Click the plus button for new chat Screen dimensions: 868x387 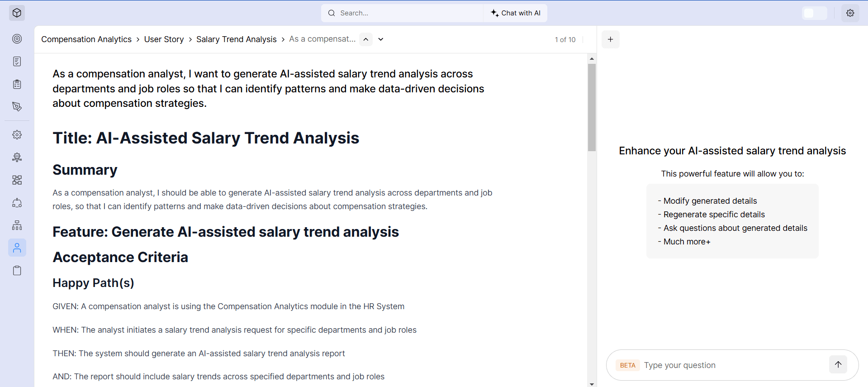point(610,39)
